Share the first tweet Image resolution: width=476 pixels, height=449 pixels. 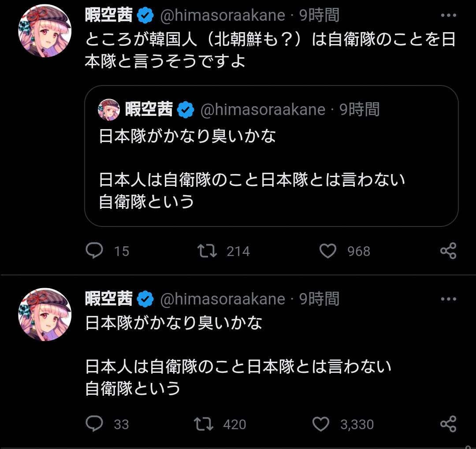[x=448, y=251]
